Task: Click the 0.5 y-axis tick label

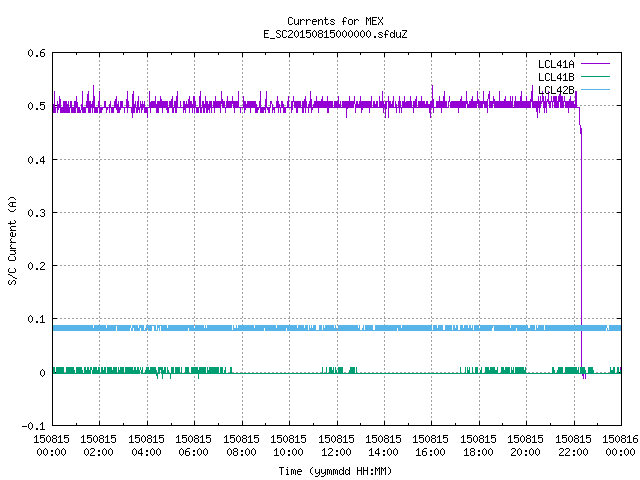Action: (x=37, y=106)
